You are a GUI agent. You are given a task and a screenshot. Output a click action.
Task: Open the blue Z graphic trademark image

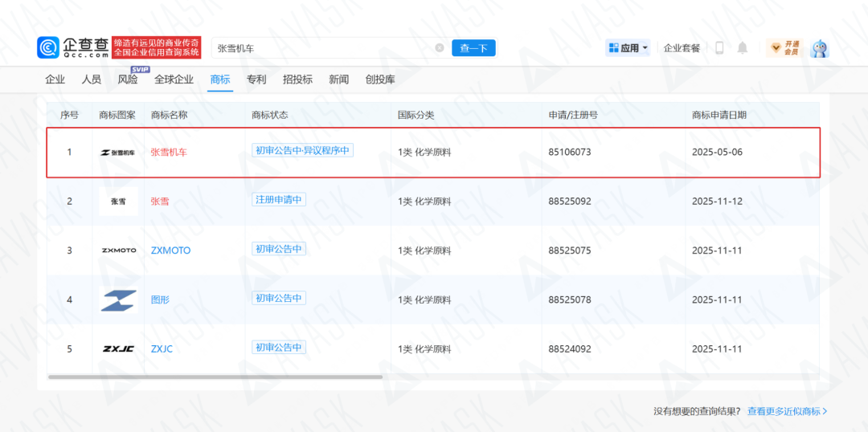pos(118,300)
